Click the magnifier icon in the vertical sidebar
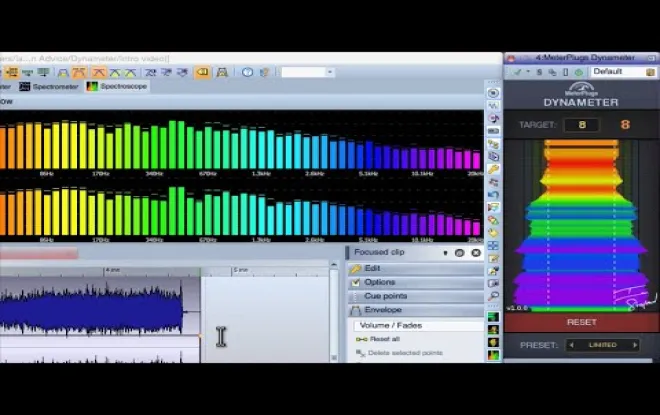 [x=493, y=296]
